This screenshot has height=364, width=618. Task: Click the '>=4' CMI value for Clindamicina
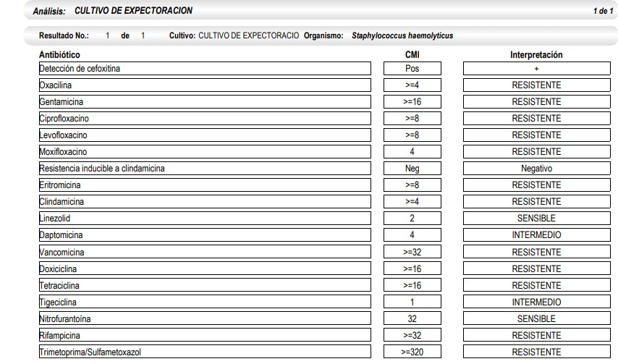coord(412,202)
